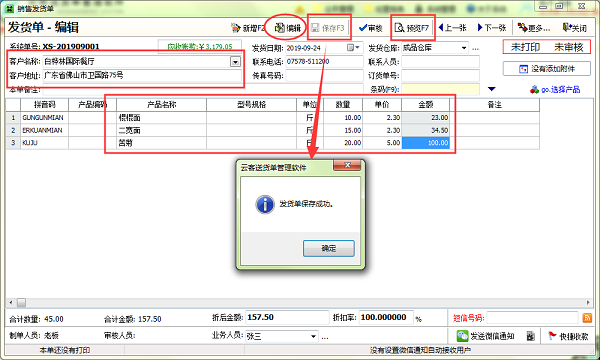Click the 产品名称 column header
Screen dimensions: 600x360
pos(161,104)
